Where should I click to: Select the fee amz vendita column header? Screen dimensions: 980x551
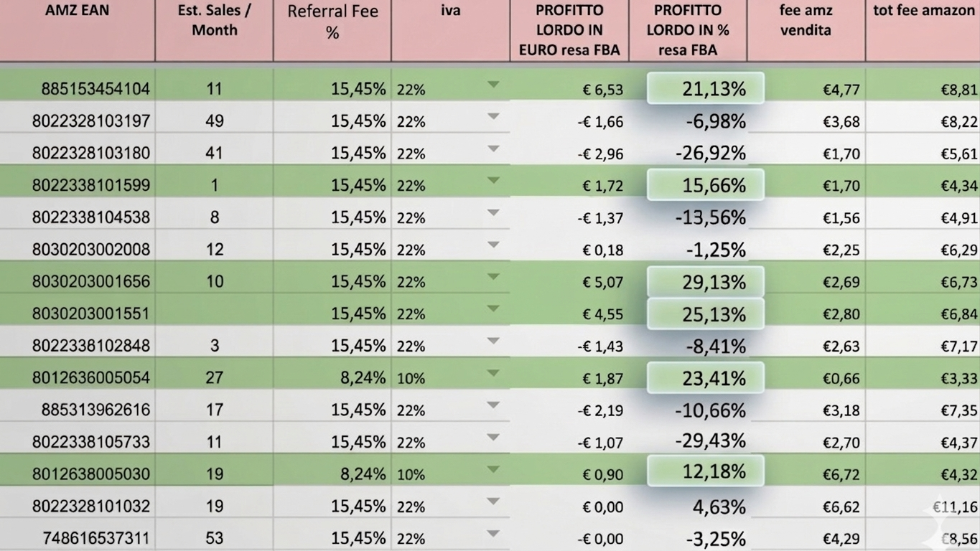pos(806,20)
